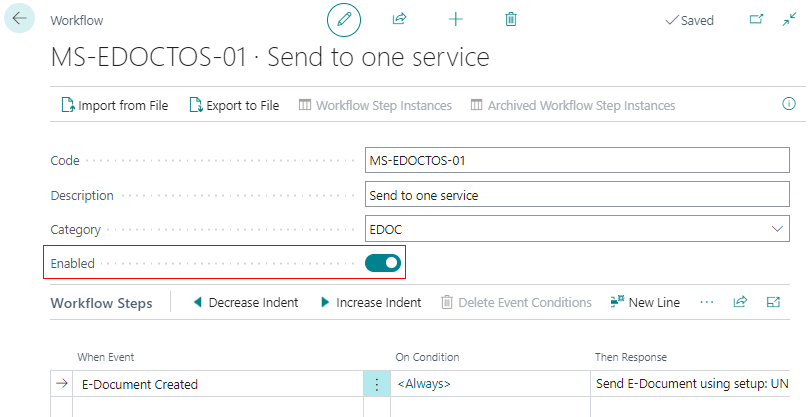Expand the Category dropdown arrow
808x417 pixels.
point(778,229)
